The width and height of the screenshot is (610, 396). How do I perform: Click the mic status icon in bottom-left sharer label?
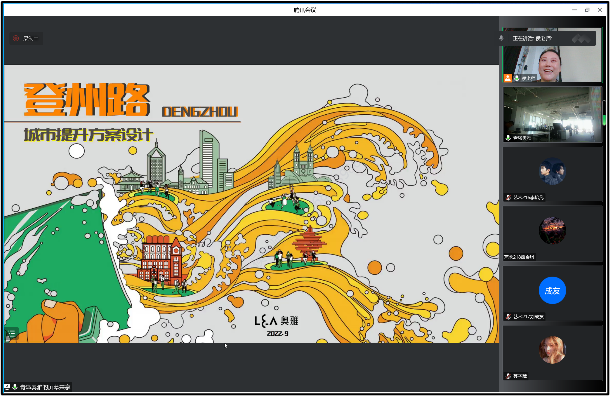coord(14,387)
